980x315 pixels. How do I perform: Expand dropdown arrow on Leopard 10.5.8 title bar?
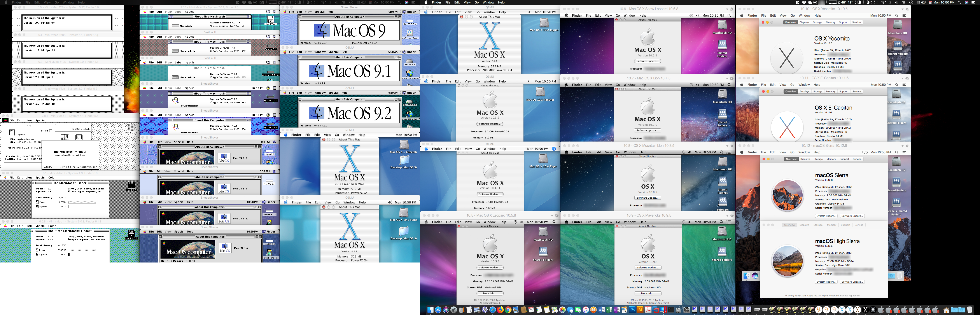(552, 216)
